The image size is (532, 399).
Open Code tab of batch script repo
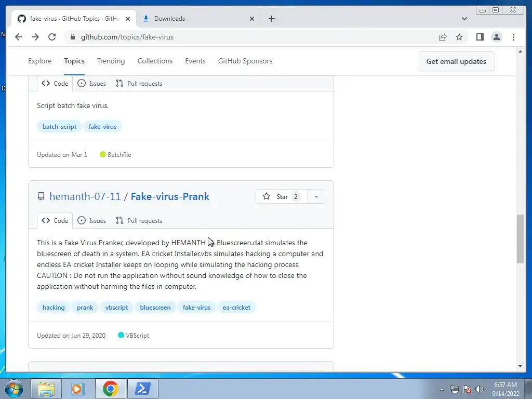(x=55, y=84)
